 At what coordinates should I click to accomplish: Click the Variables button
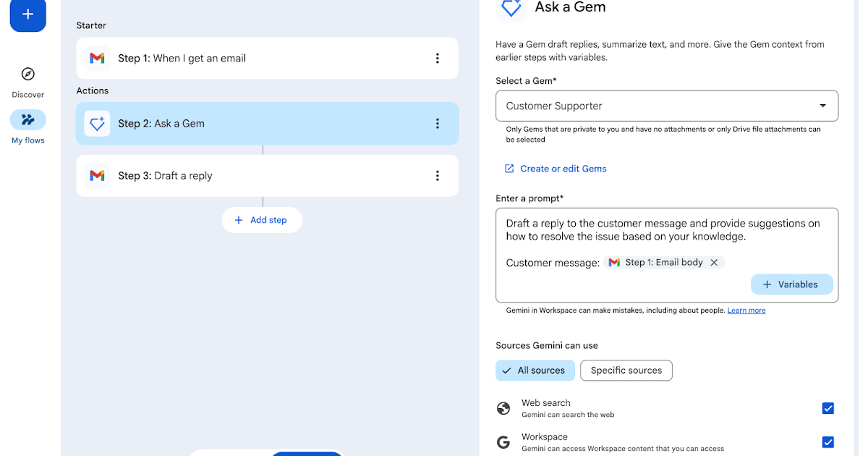point(791,284)
